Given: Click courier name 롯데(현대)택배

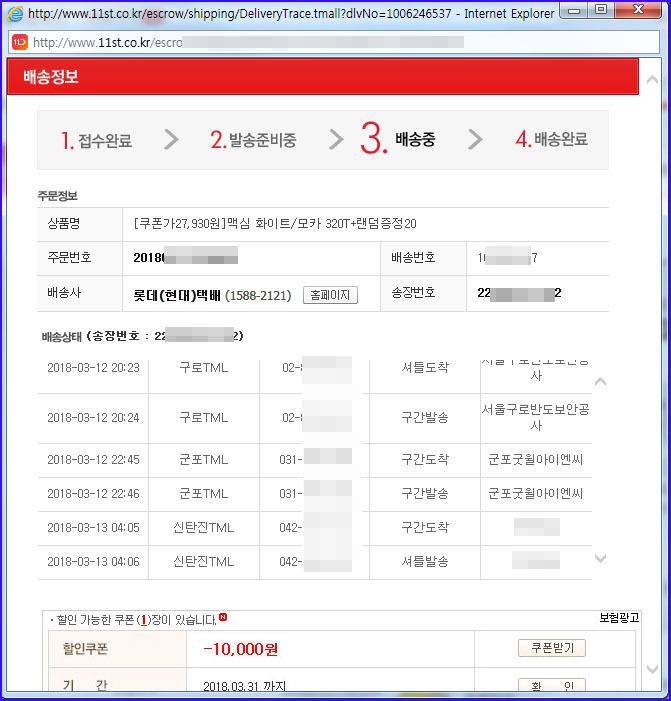Looking at the screenshot, I should point(177,296).
